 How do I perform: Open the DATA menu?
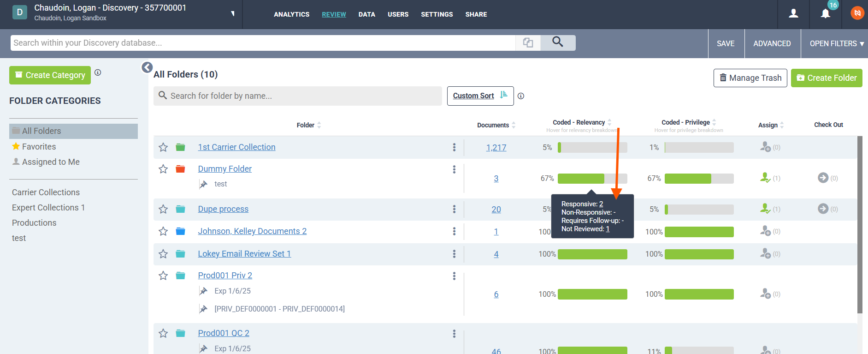point(367,14)
